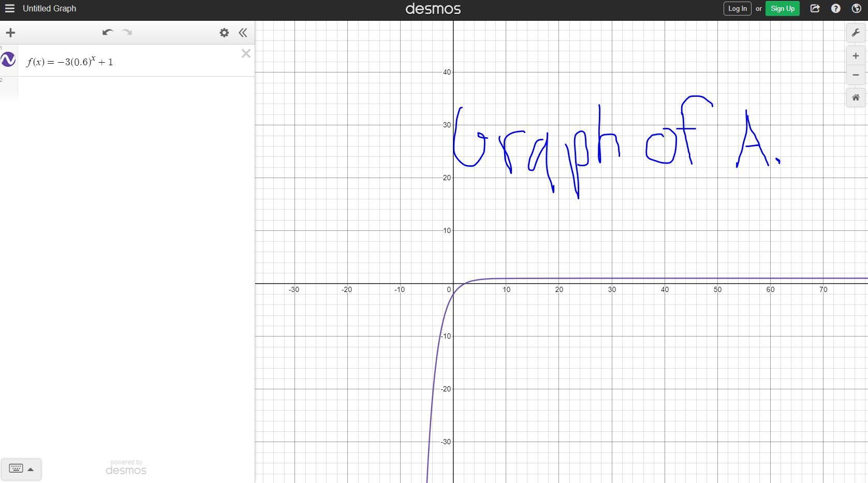
Task: Open the hamburger menu
Action: click(x=9, y=8)
